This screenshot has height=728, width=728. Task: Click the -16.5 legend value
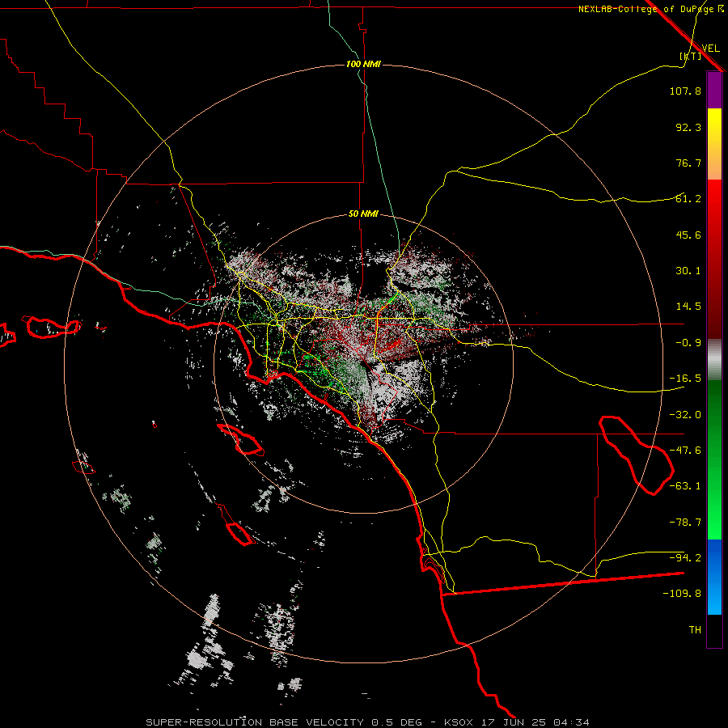pyautogui.click(x=685, y=379)
